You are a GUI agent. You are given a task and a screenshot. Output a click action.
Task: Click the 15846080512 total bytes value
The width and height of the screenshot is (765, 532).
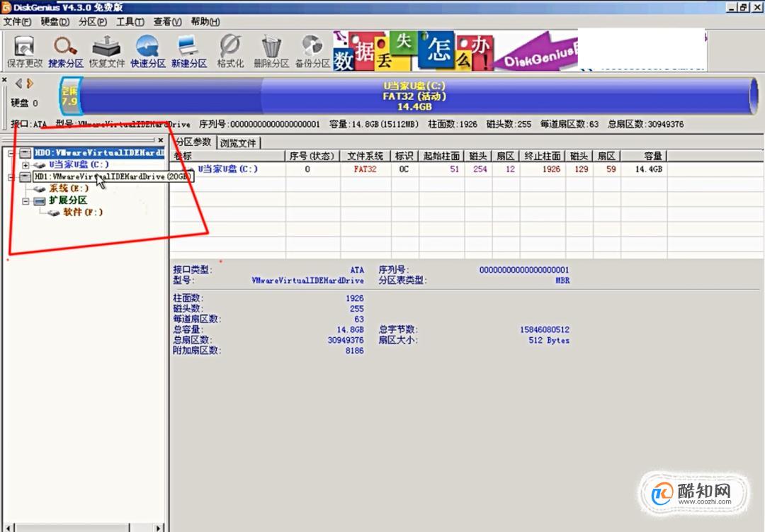point(545,330)
